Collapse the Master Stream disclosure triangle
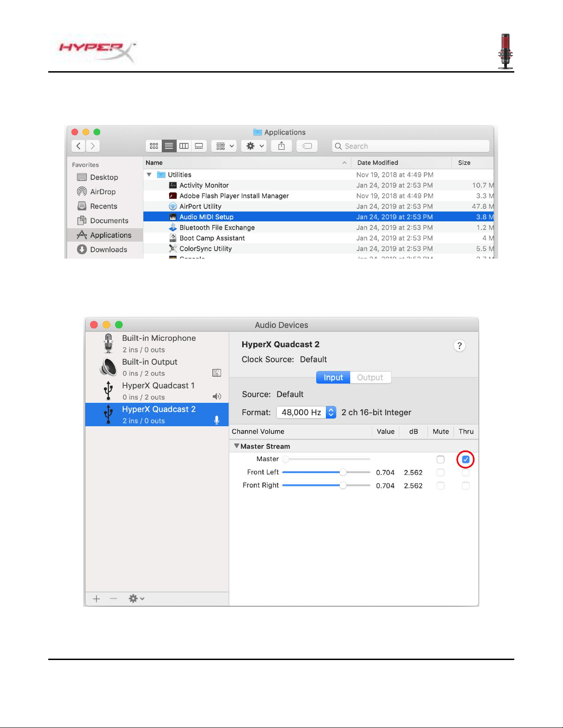The image size is (563, 728). point(237,446)
